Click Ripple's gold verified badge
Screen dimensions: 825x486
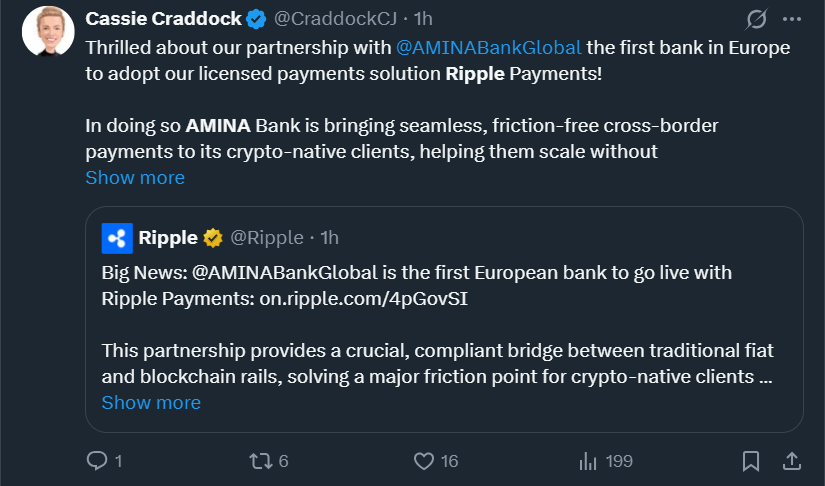213,238
